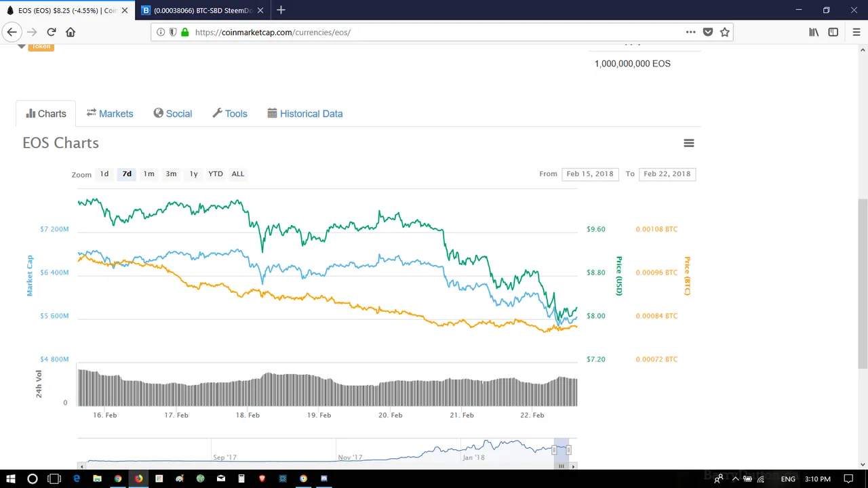The height and width of the screenshot is (488, 868).
Task: Set chart zoom to ALL
Action: click(x=238, y=174)
